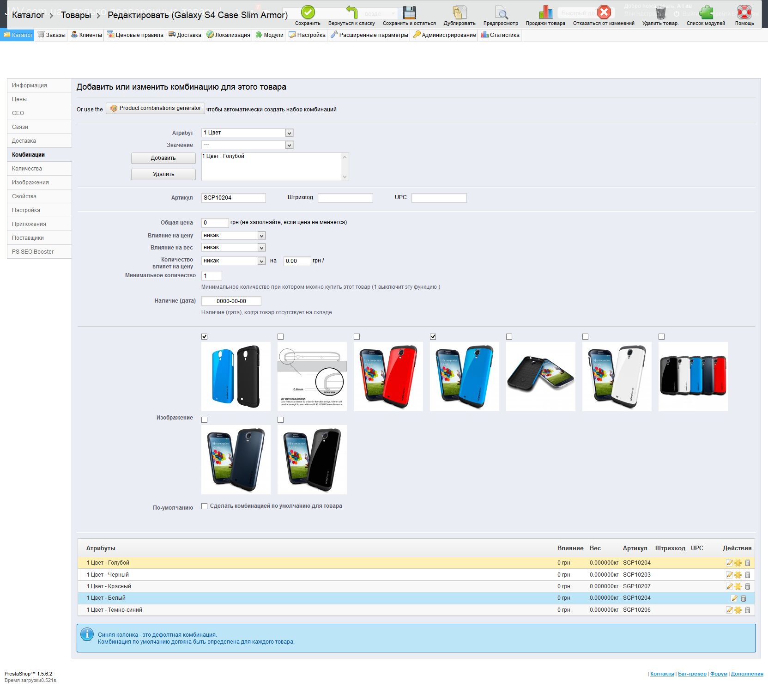Edit the Черный combination with pencil icon
This screenshot has width=768, height=700.
tap(730, 575)
